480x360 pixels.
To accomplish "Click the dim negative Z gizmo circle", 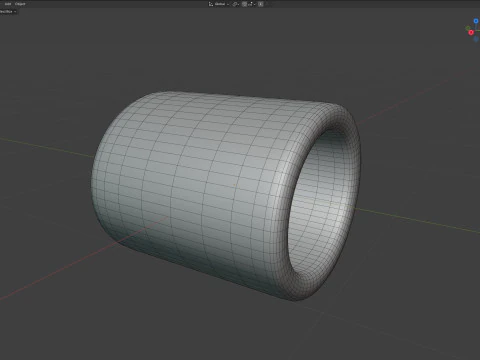I will (x=476, y=39).
